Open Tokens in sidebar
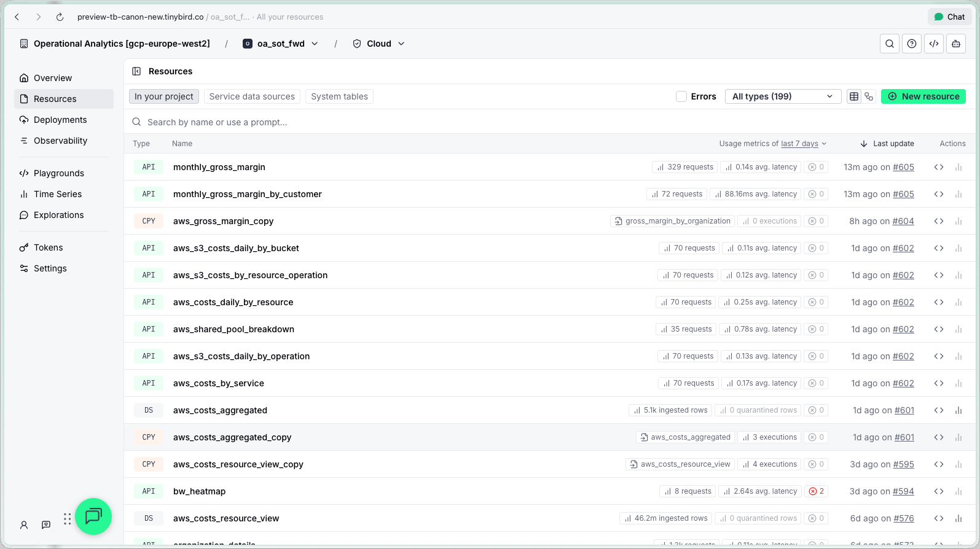The width and height of the screenshot is (980, 549). click(x=64, y=247)
